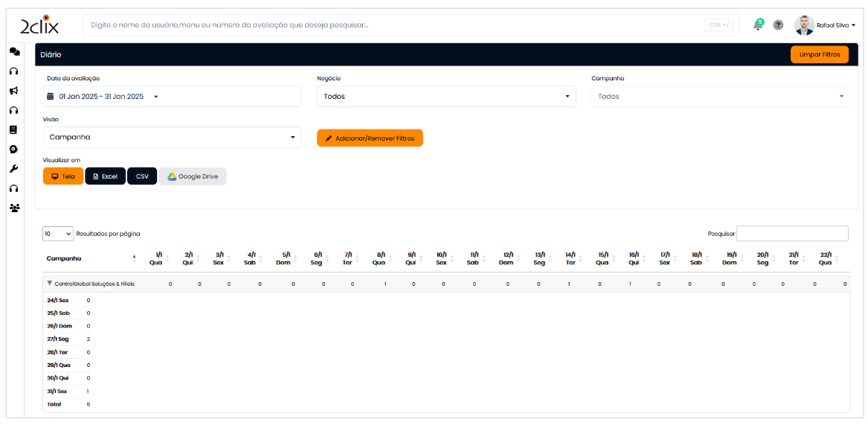Open the Visão dropdown showing Campanha

(x=172, y=138)
